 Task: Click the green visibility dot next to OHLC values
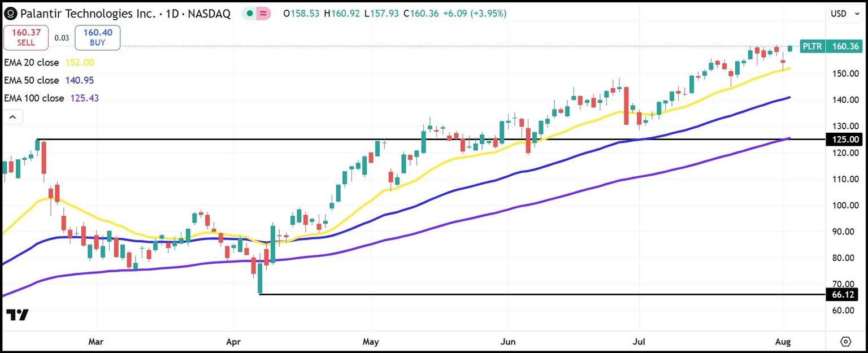249,12
